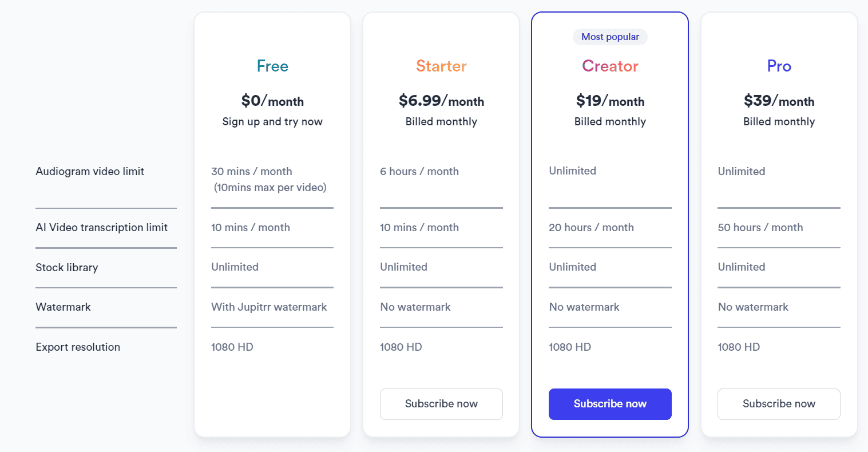Select the Pro plan heading
868x452 pixels.
click(779, 66)
